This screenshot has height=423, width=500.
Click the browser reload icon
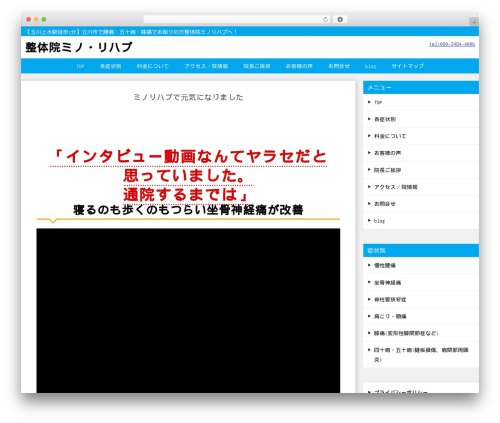(x=325, y=20)
